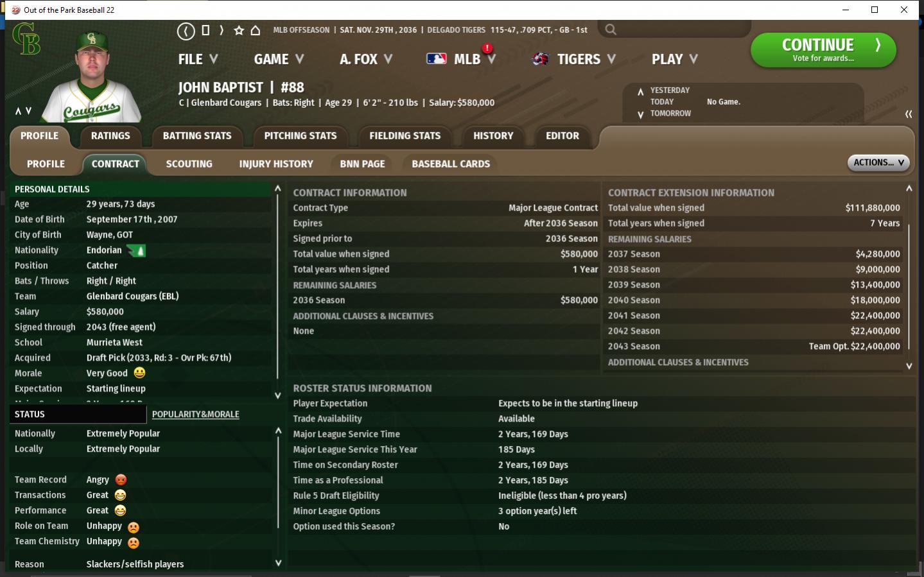The image size is (924, 577).
Task: Open the FILE dropdown menu
Action: click(198, 59)
